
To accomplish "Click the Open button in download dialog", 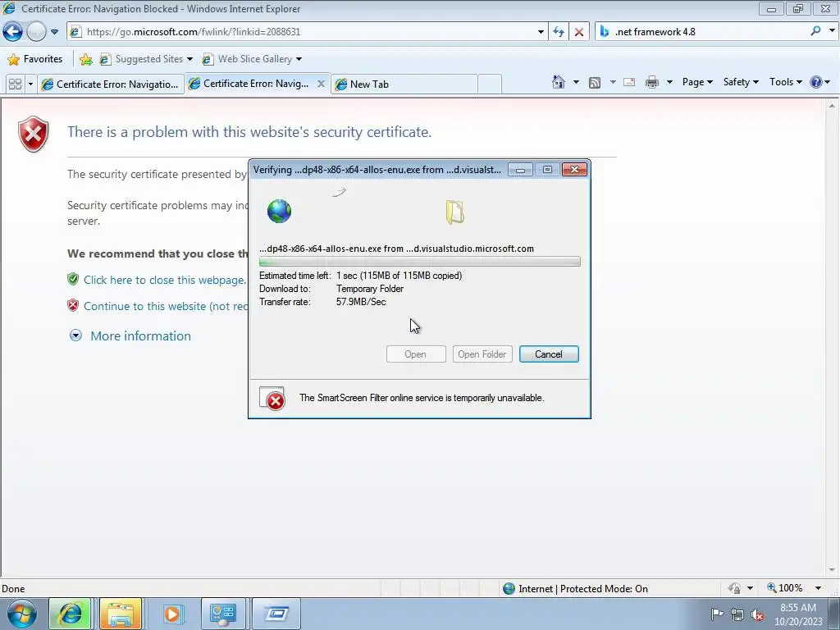I will [x=416, y=354].
